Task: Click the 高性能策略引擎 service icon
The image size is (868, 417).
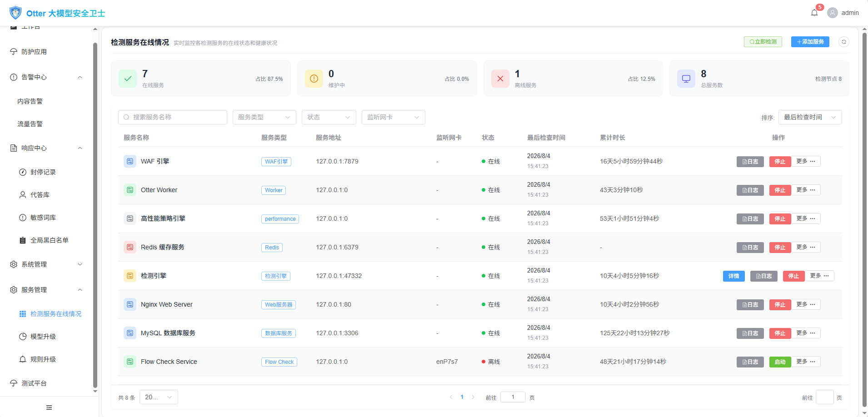Action: coord(130,218)
